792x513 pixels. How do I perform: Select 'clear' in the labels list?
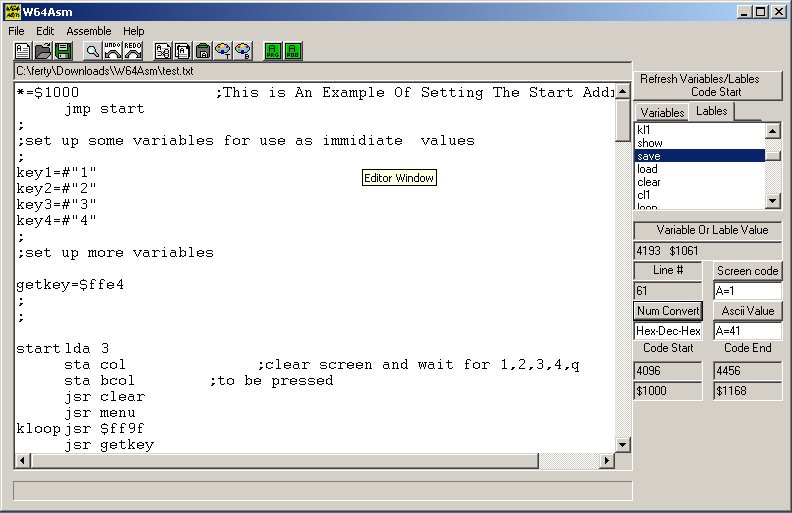pyautogui.click(x=700, y=182)
